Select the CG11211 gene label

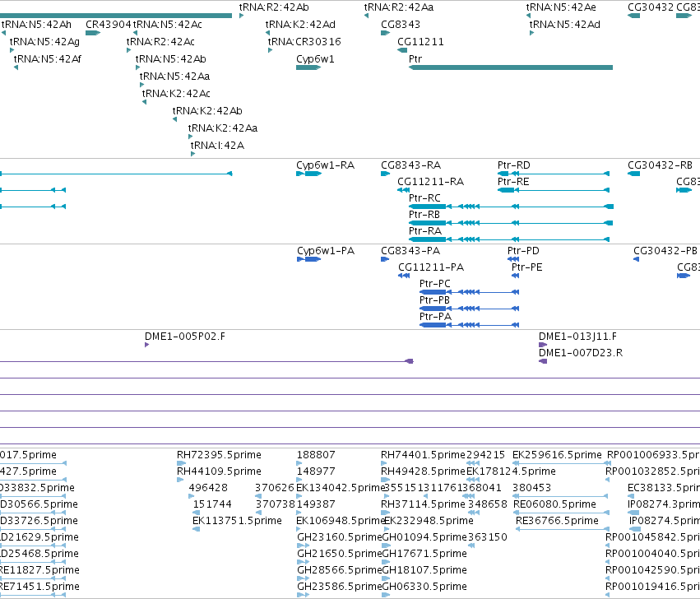pos(421,42)
